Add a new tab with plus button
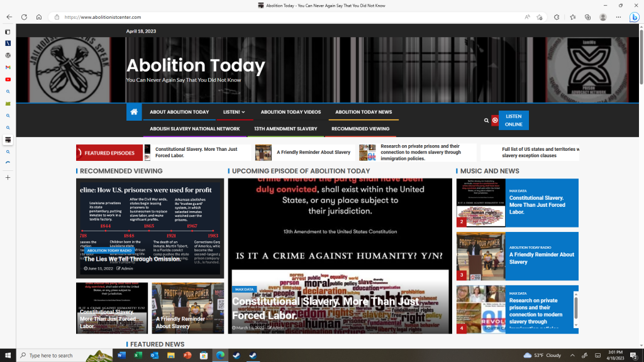 [8, 177]
